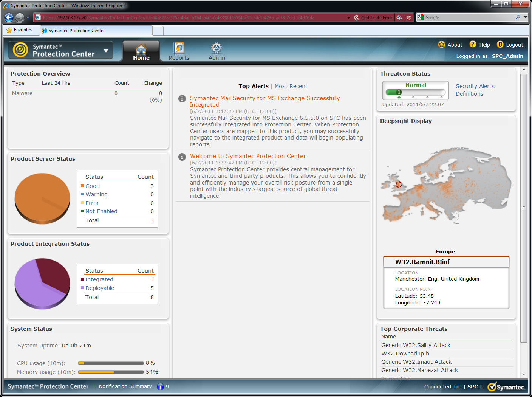Click the W32.Ramnit.B!inf threat title
532x397 pixels.
(422, 262)
